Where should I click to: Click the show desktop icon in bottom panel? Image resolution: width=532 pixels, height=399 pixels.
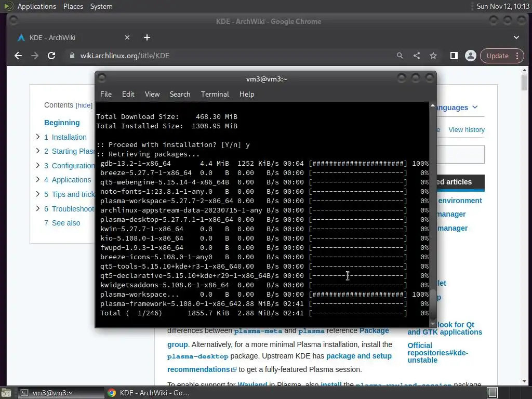click(x=5, y=393)
